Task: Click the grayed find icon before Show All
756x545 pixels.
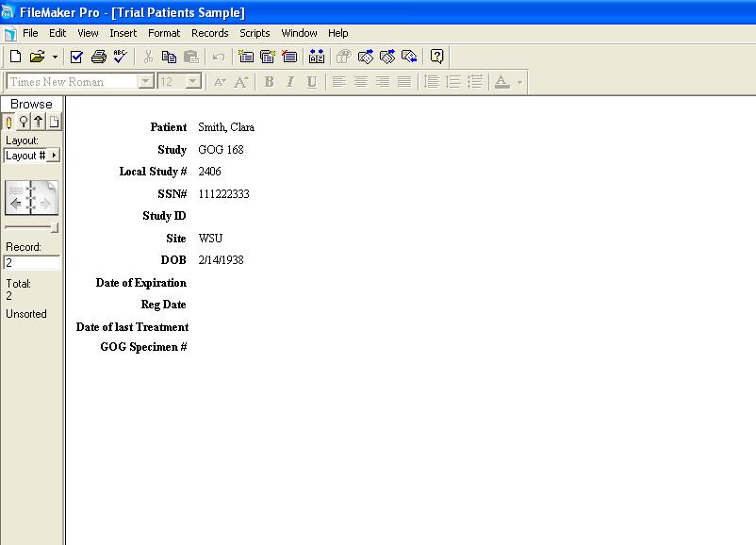Action: click(344, 57)
